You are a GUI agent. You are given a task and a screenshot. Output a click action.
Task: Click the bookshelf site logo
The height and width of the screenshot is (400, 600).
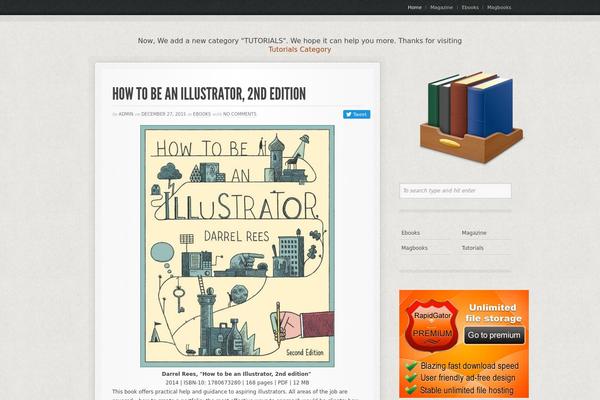[x=471, y=118]
